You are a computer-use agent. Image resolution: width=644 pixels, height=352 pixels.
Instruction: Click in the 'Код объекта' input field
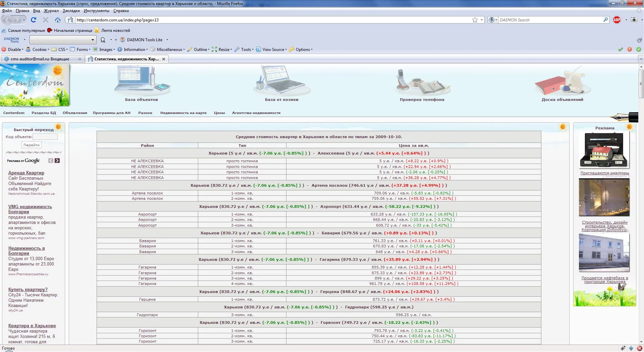pos(45,137)
